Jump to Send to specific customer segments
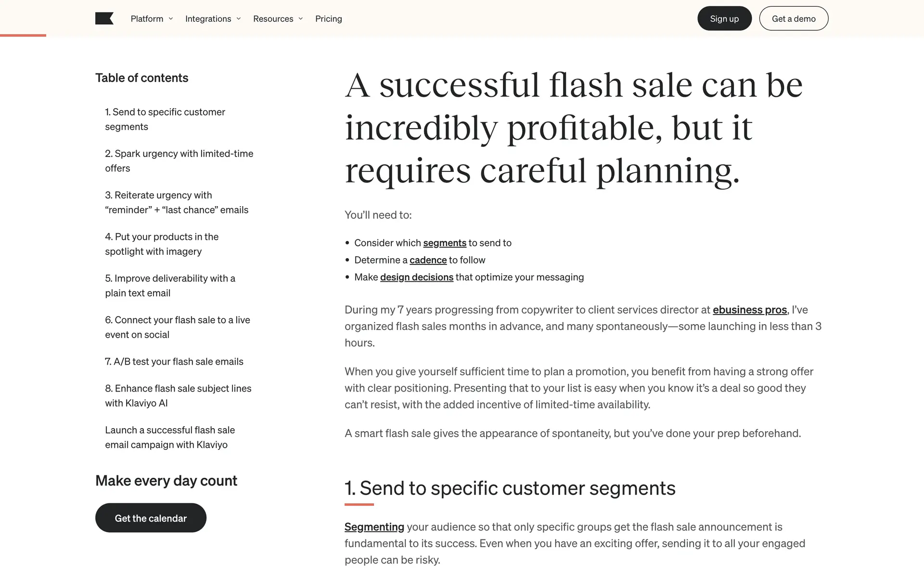The image size is (924, 578). coord(165,119)
